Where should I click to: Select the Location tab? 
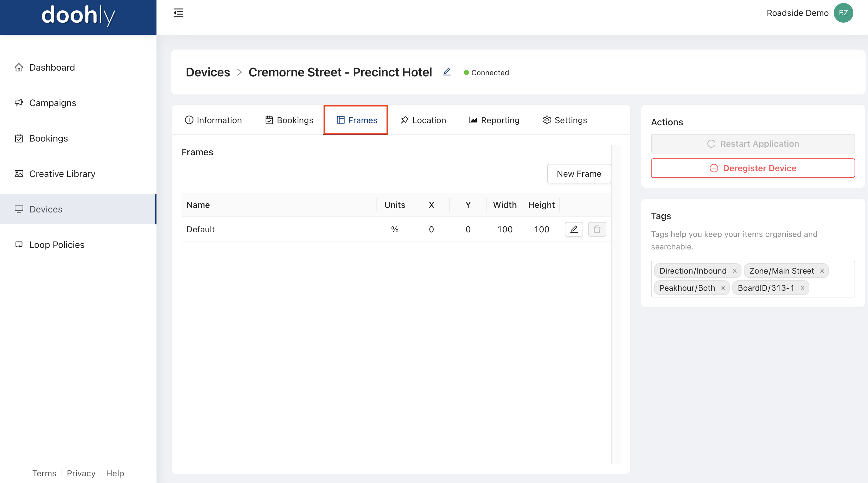[423, 120]
